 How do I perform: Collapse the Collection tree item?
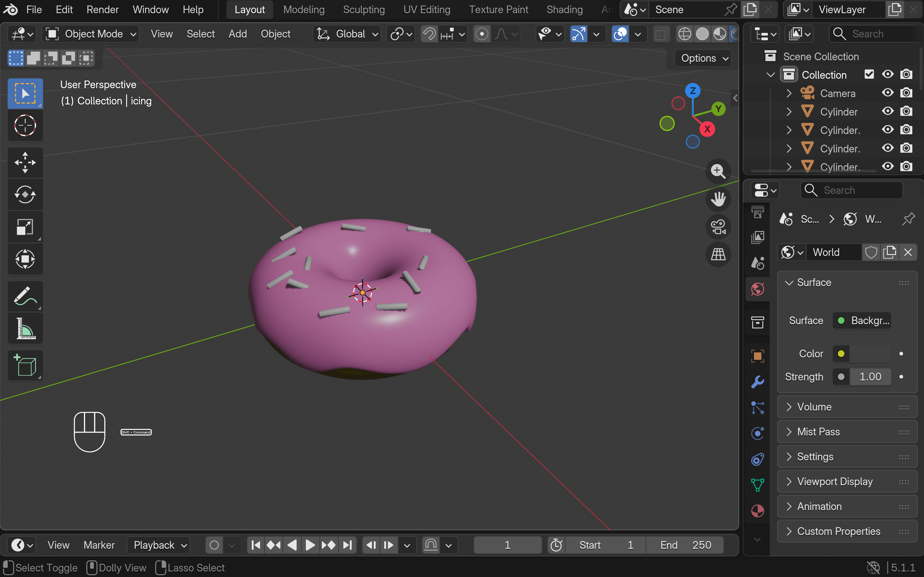point(771,74)
